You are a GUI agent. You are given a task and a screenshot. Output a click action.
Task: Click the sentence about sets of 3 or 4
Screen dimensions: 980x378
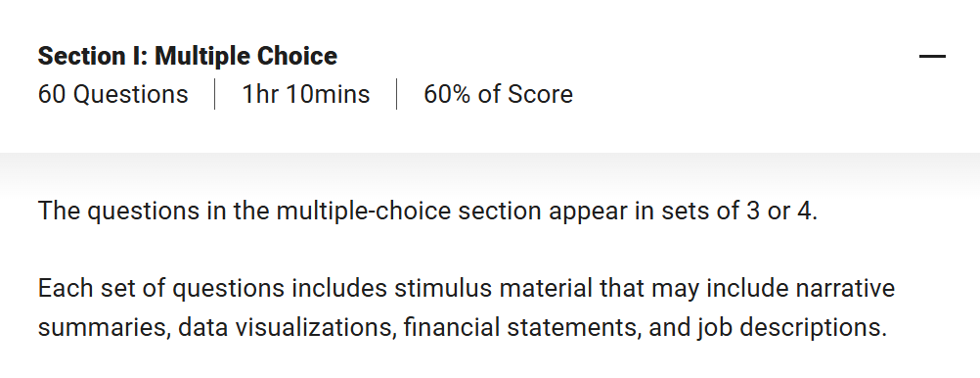point(427,211)
